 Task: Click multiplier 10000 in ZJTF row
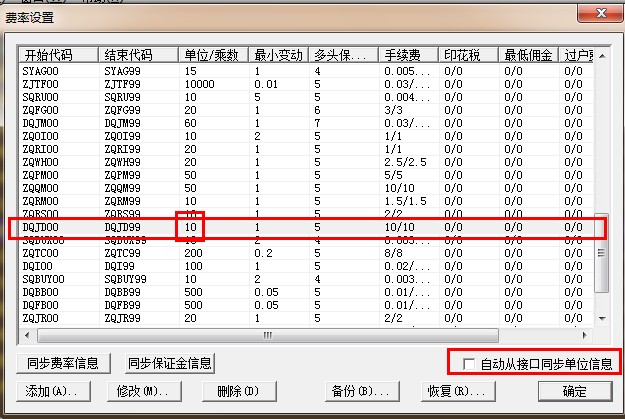click(x=199, y=85)
